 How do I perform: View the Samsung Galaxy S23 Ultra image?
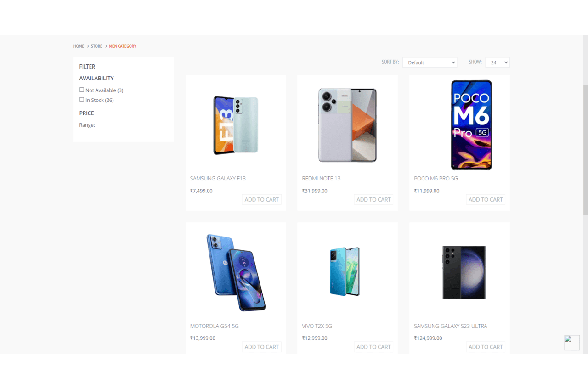(464, 272)
